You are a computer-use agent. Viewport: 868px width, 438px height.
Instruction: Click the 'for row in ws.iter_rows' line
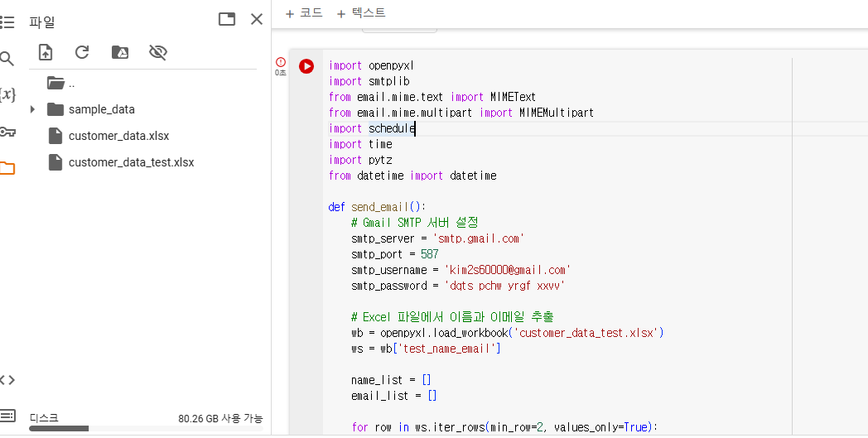pyautogui.click(x=504, y=427)
